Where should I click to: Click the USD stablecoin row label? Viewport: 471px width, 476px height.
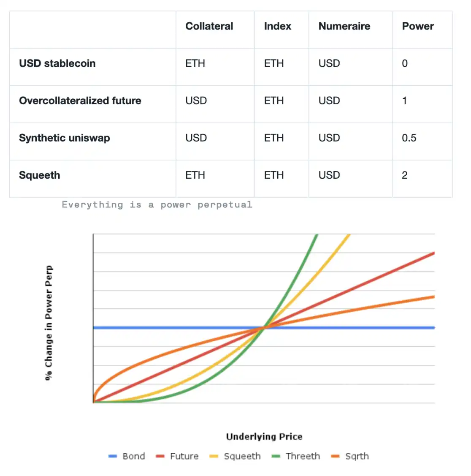57,63
